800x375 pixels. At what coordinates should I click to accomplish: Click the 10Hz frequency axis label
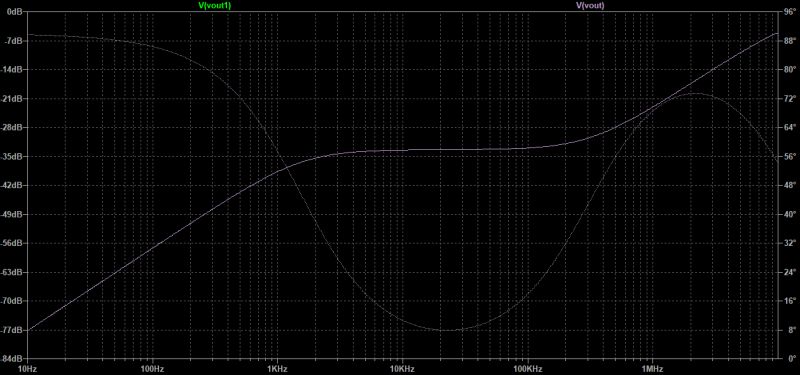28,368
